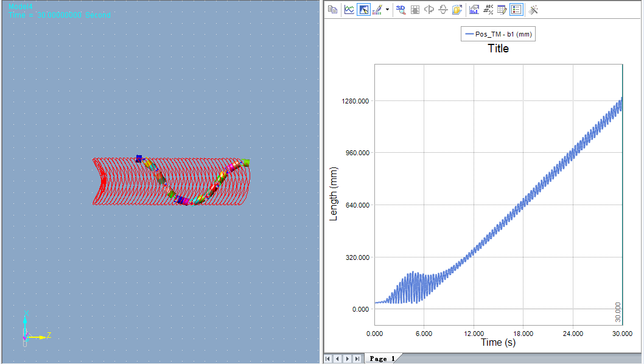Toggle the highlighted select cursor tool icon

(363, 10)
